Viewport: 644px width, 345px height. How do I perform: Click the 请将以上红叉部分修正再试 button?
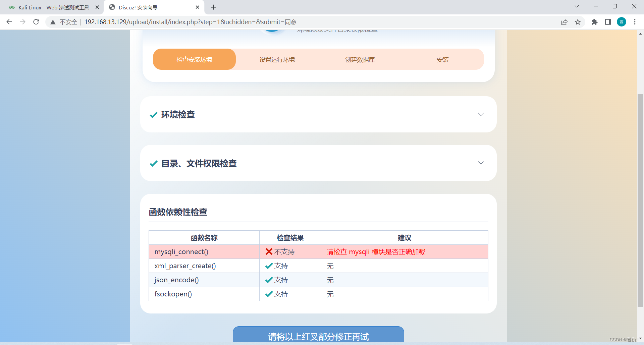[x=318, y=335]
